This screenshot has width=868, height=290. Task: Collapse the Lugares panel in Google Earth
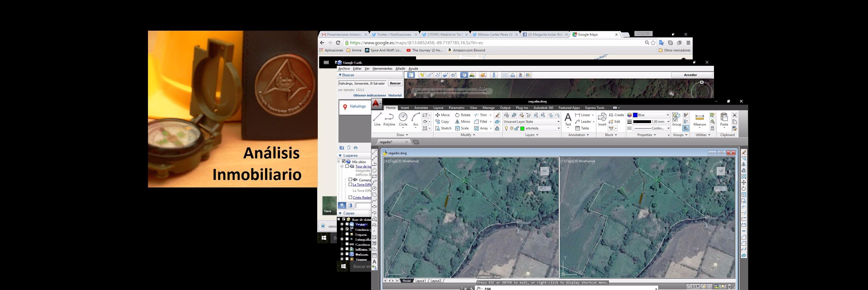340,156
